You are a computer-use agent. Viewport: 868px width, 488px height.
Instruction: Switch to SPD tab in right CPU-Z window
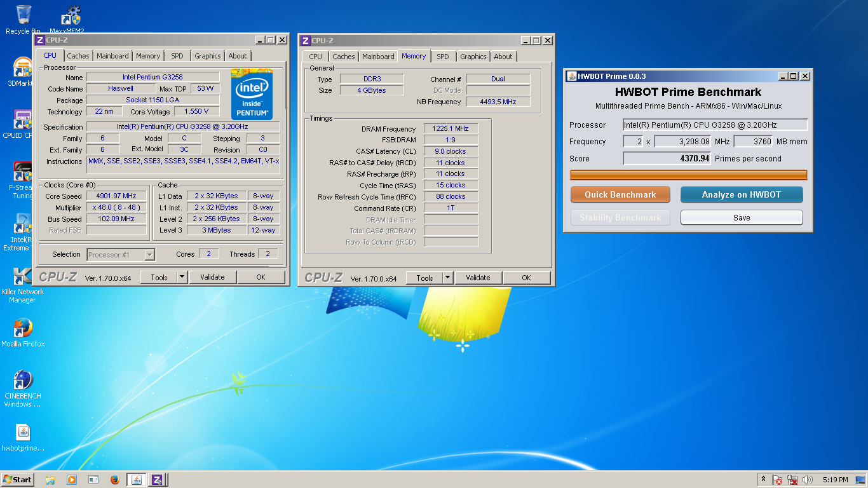point(443,57)
